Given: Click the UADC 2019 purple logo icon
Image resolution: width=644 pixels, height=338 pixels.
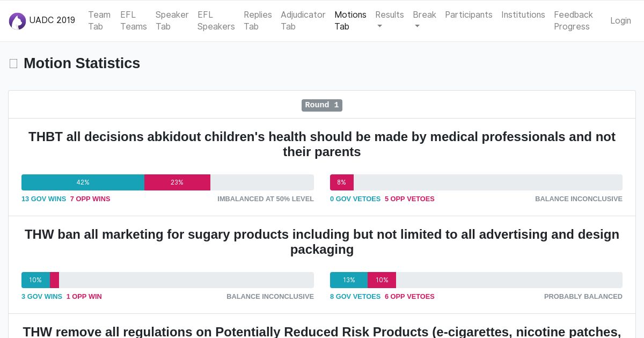Looking at the screenshot, I should pos(17,21).
